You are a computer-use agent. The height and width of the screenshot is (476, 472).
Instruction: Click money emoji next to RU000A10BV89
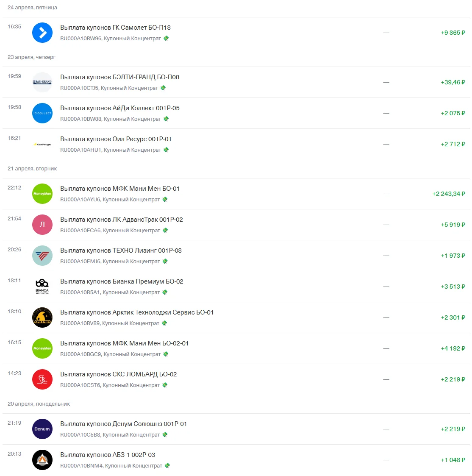(164, 323)
